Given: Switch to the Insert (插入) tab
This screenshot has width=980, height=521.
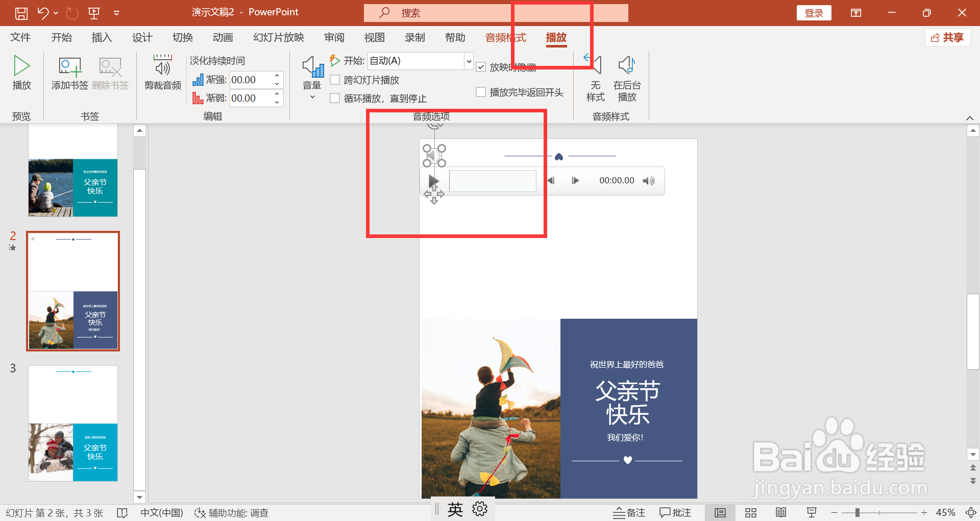Looking at the screenshot, I should [x=102, y=37].
